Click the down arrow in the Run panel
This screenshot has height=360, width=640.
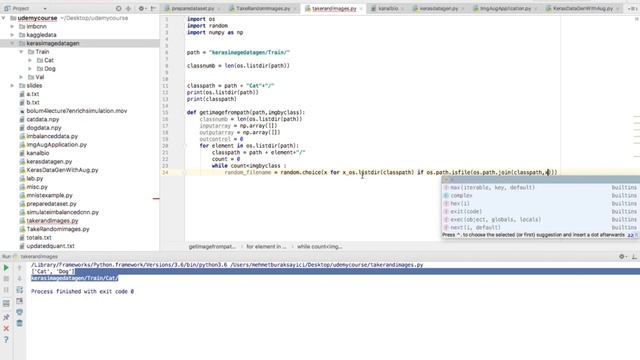click(20, 279)
